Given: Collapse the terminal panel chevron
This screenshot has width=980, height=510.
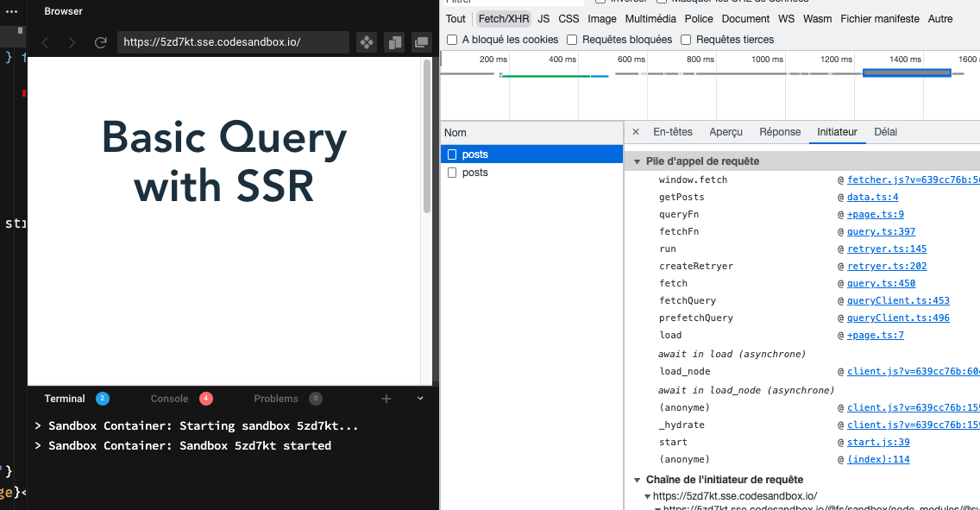Looking at the screenshot, I should click(420, 398).
